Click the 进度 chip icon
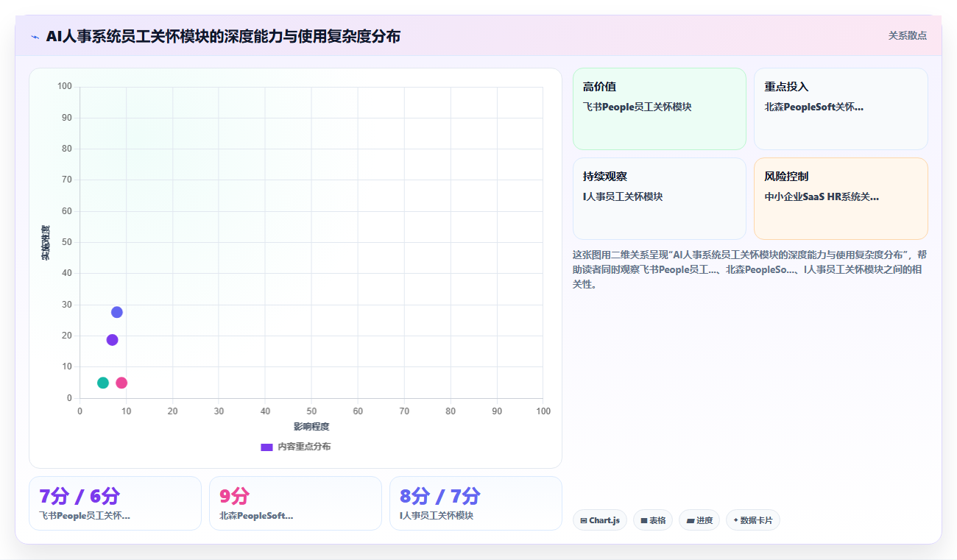Viewport: 957px width, 560px height. pos(691,520)
